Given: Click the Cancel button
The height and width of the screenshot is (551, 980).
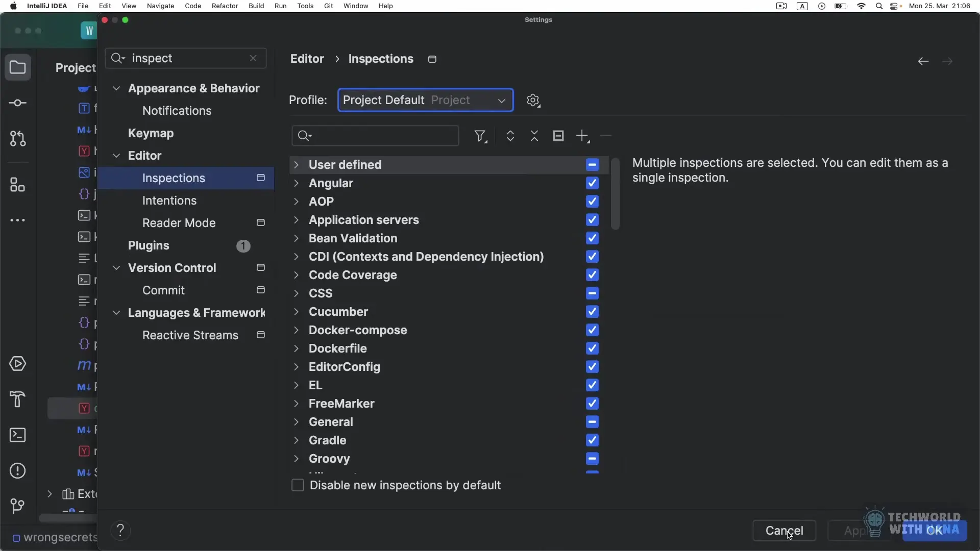Looking at the screenshot, I should pyautogui.click(x=784, y=531).
